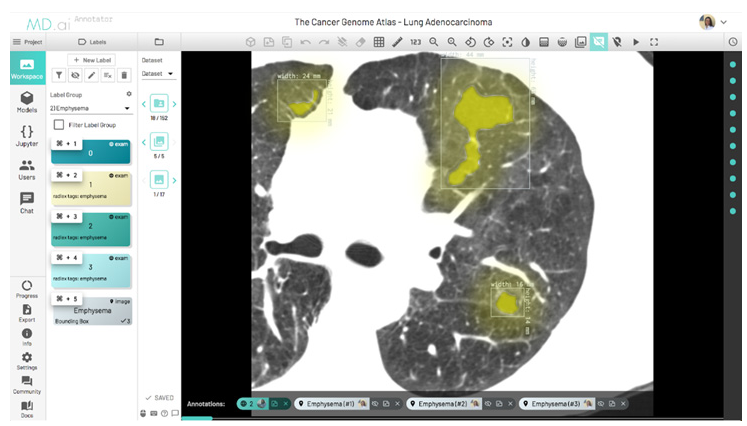Image resolution: width=747 pixels, height=426 pixels.
Task: Click the trash delete label icon
Action: tap(124, 75)
